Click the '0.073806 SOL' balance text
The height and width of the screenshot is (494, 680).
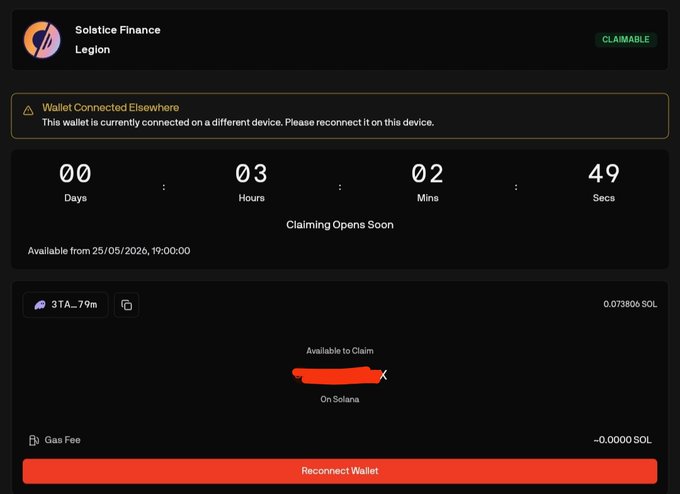630,304
